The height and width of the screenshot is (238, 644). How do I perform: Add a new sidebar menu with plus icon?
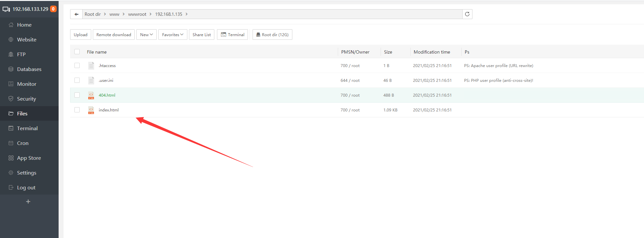pos(28,202)
